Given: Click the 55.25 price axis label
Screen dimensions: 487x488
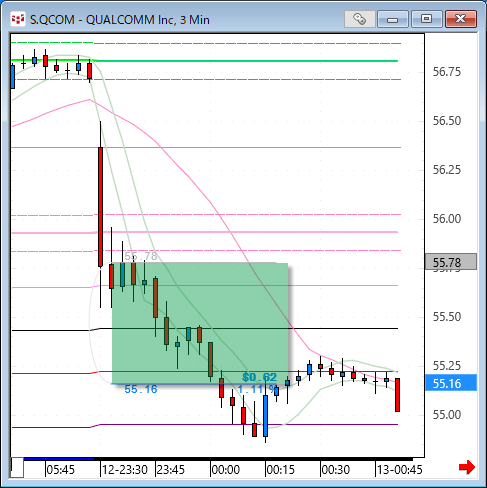Looking at the screenshot, I should click(x=447, y=366).
